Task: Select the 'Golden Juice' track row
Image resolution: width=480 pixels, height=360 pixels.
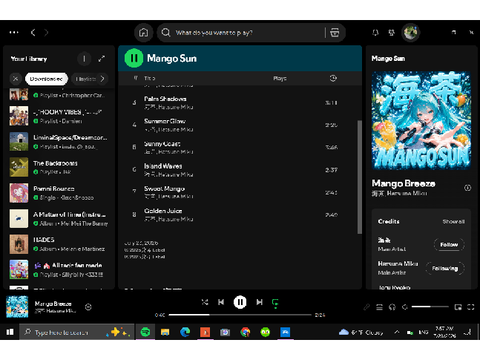Action: pyautogui.click(x=238, y=215)
